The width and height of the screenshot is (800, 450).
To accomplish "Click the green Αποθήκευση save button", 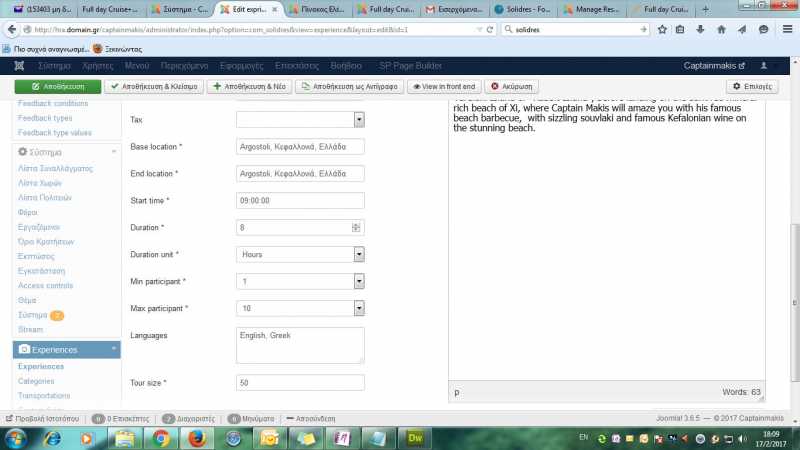I will (57, 87).
